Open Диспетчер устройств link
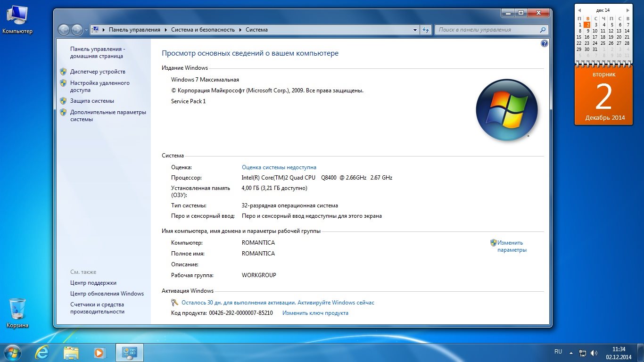Image resolution: width=644 pixels, height=362 pixels. pos(98,72)
